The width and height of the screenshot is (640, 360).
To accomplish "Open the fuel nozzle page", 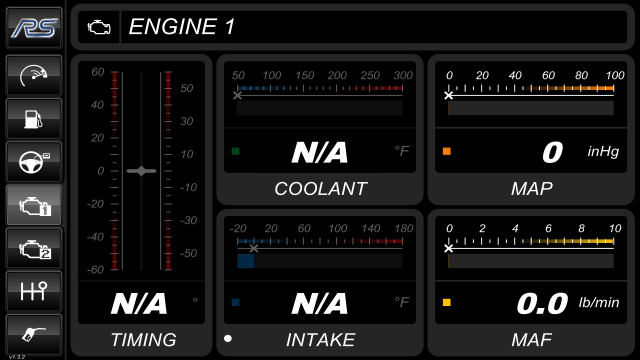I will (34, 335).
